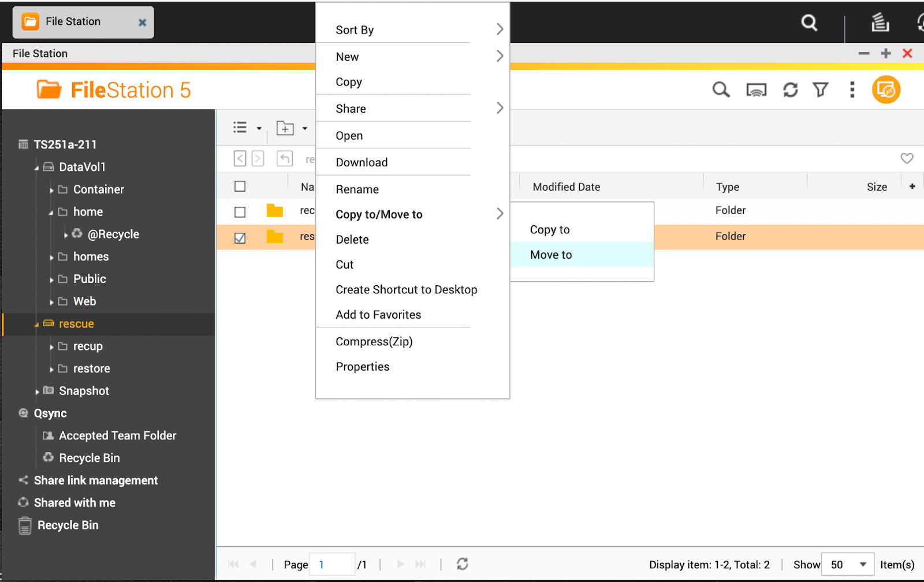Go up to the parent folder
Image resolution: width=924 pixels, height=582 pixels.
click(x=285, y=158)
